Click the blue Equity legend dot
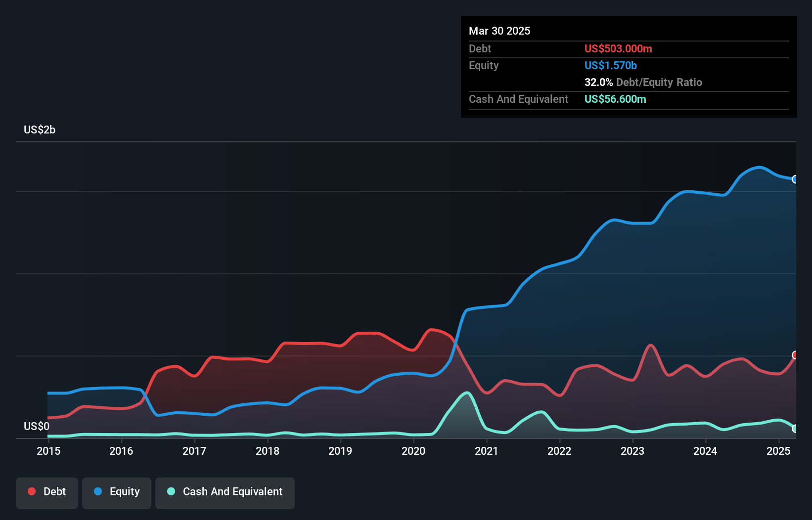 98,491
